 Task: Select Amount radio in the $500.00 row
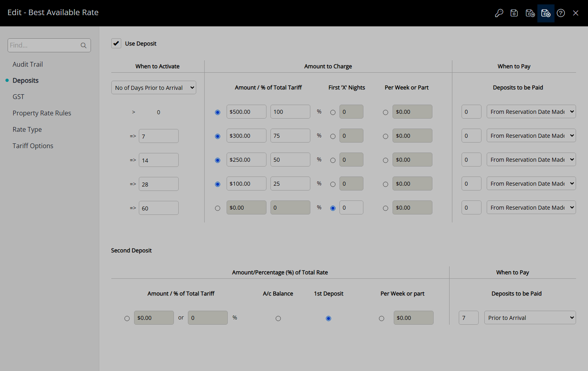click(217, 113)
